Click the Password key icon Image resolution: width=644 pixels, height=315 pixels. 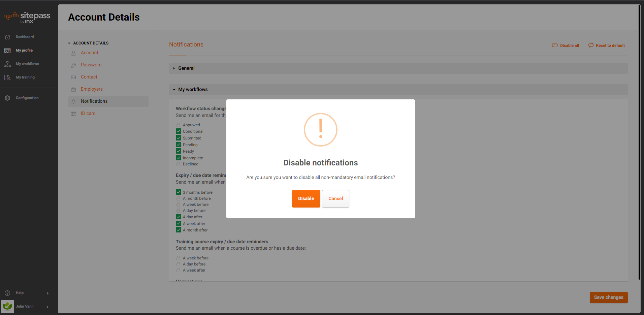coord(73,65)
